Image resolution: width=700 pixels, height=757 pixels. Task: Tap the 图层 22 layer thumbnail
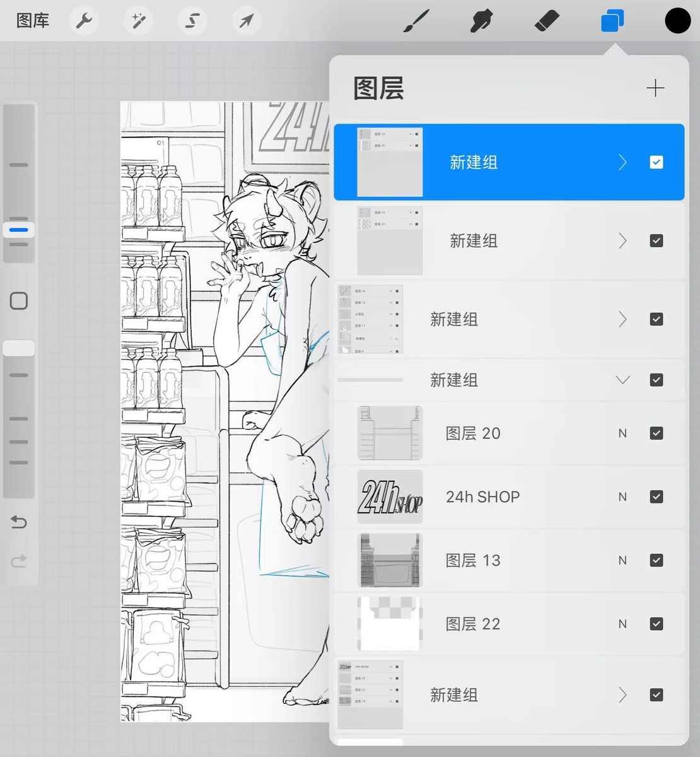click(390, 624)
